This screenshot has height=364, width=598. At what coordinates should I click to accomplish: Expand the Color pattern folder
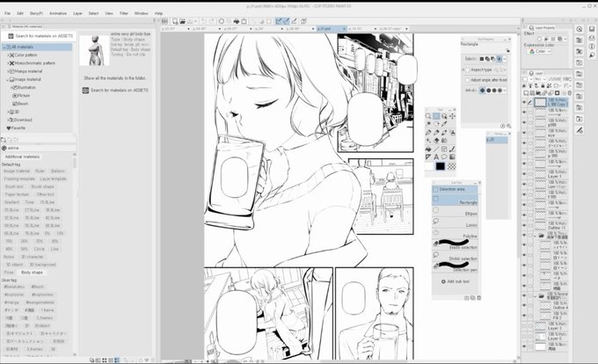(x=8, y=55)
